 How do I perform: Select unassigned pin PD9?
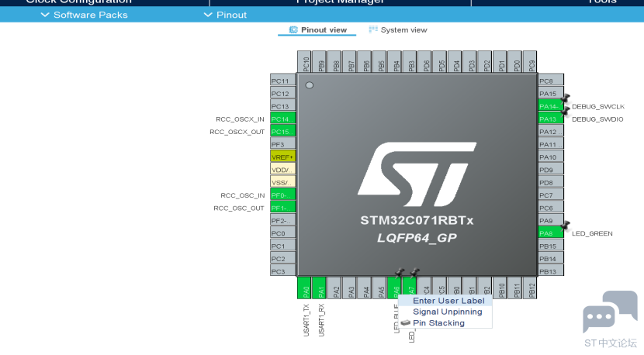pyautogui.click(x=551, y=170)
